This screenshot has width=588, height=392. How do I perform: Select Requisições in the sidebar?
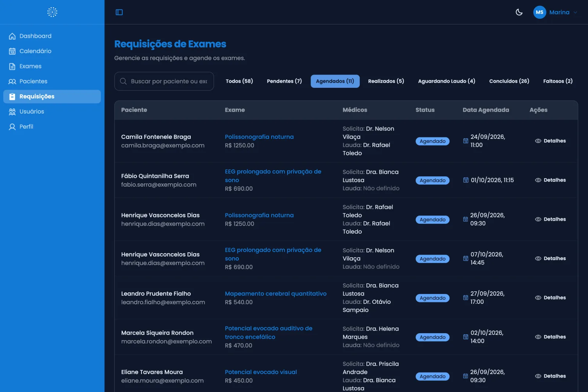pyautogui.click(x=52, y=96)
